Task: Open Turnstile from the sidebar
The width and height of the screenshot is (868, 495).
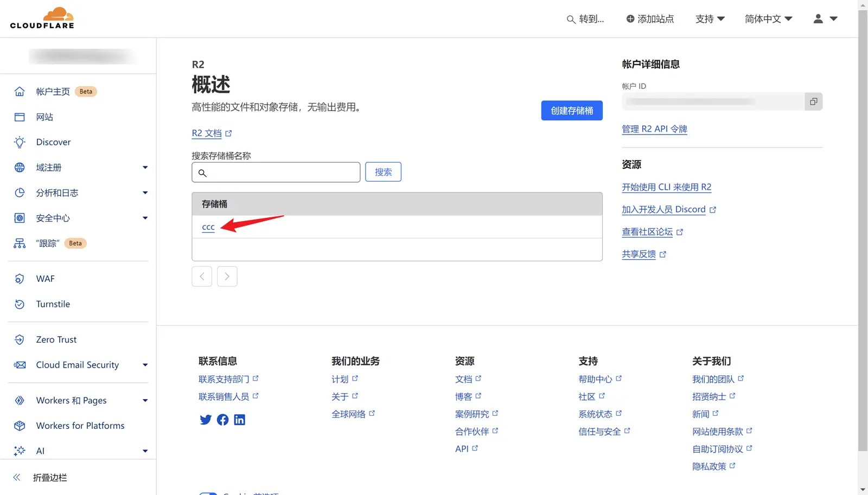Action: tap(53, 304)
